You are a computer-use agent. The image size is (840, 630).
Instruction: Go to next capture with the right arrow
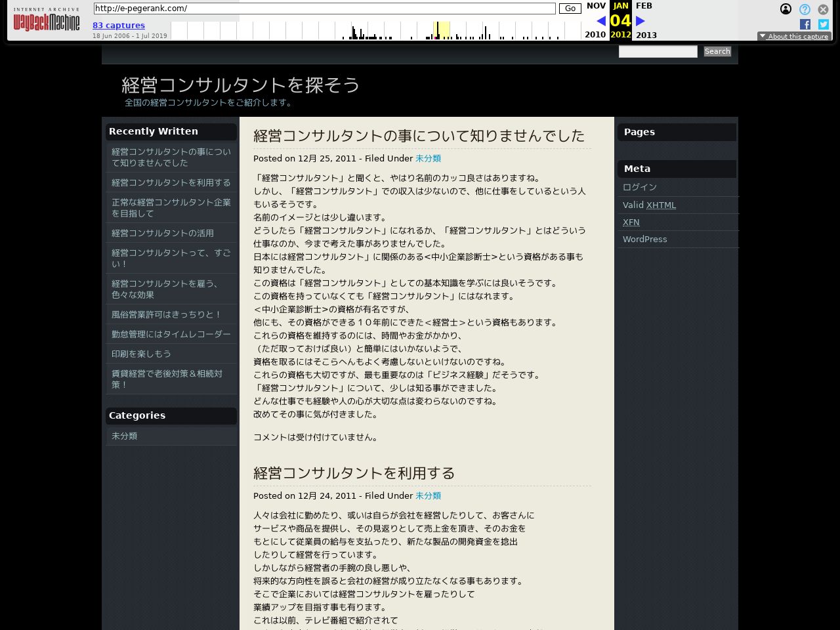pos(640,20)
